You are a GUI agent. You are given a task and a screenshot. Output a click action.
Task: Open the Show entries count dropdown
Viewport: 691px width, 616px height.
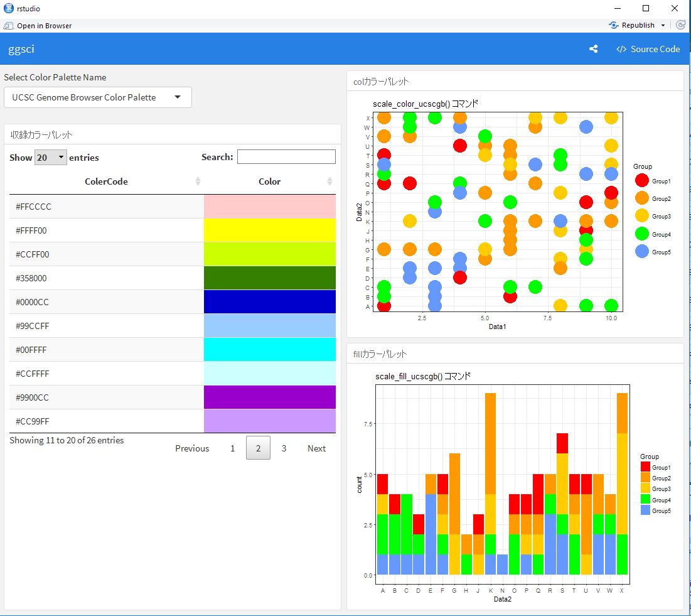click(x=51, y=158)
